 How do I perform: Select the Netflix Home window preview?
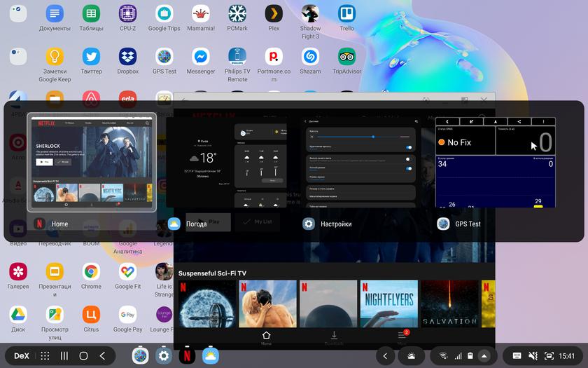[x=92, y=163]
